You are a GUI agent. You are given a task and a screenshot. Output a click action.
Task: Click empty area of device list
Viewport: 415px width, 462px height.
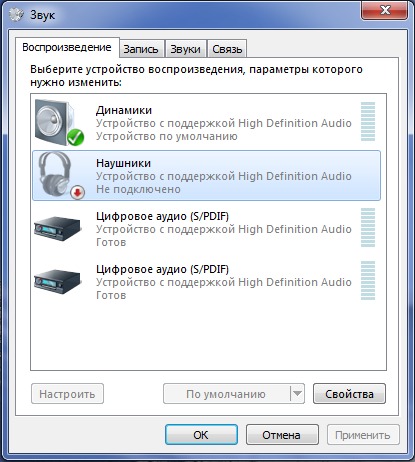[x=208, y=335]
